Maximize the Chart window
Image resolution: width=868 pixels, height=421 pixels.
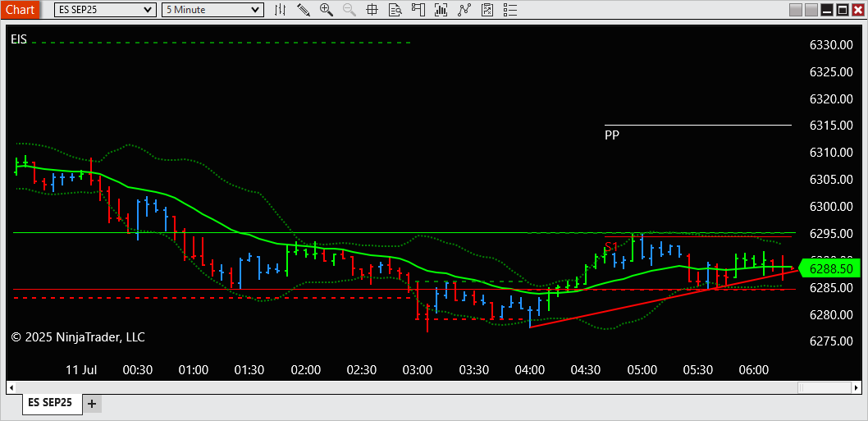(842, 10)
